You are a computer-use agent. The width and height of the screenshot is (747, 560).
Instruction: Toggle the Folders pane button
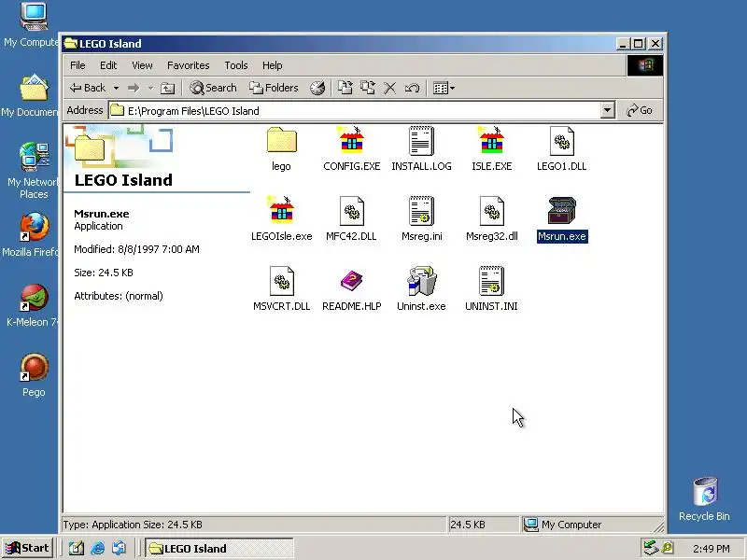click(274, 88)
